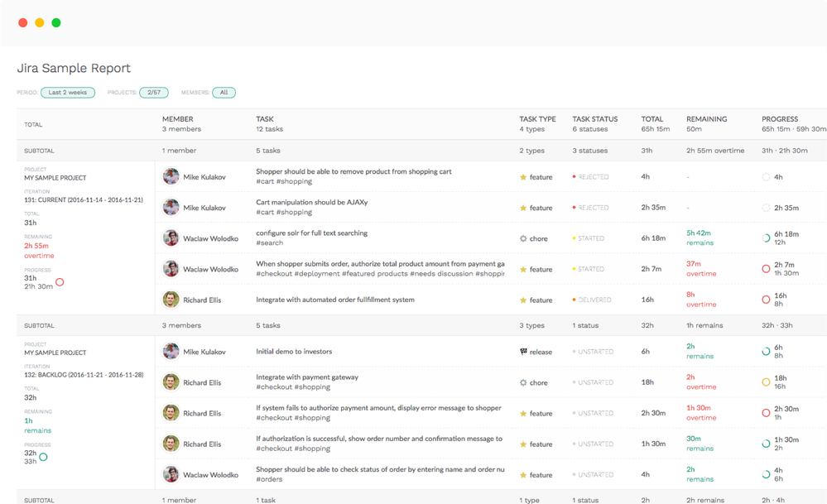Click yellow progress circle next to 18h / 16h
Screen dimensions: 827x504
pos(766,382)
